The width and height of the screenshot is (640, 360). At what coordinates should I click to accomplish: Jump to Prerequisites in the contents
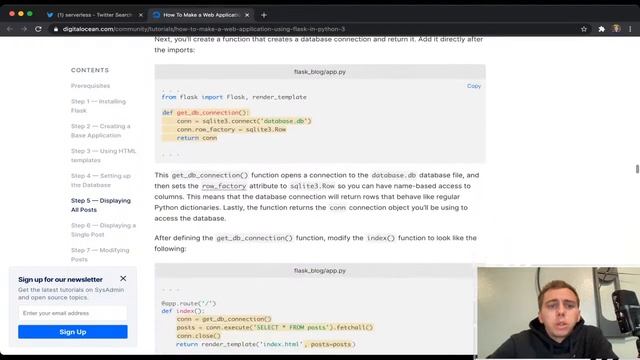click(x=90, y=86)
